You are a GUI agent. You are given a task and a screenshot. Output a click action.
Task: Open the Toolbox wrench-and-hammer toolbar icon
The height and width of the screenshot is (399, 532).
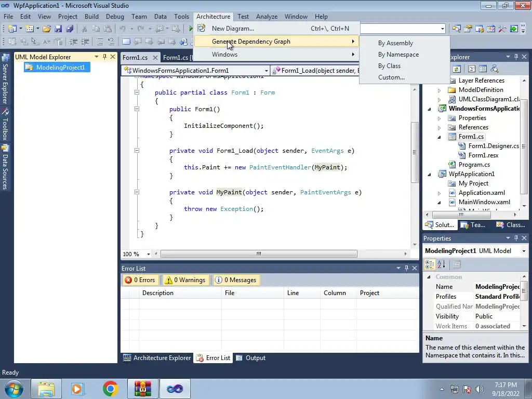(502, 29)
